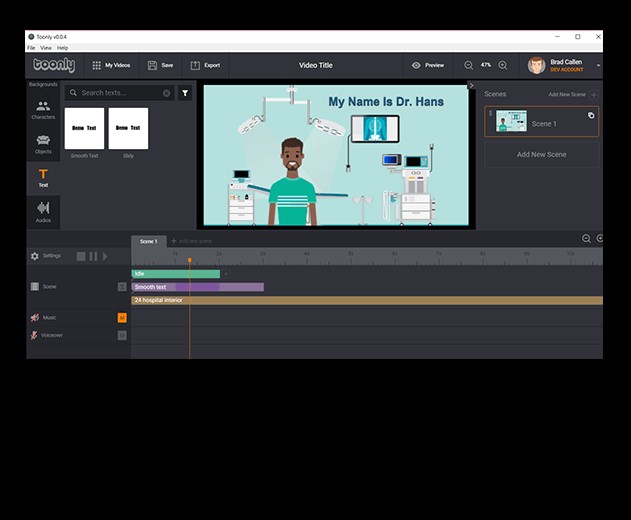Open the Characters library panel
The image size is (631, 520).
[x=43, y=110]
